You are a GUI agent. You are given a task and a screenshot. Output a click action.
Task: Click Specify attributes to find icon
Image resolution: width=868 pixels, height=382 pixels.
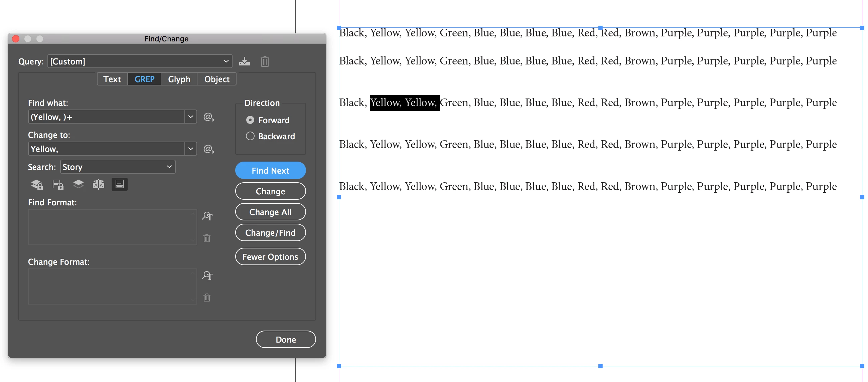coord(207,216)
